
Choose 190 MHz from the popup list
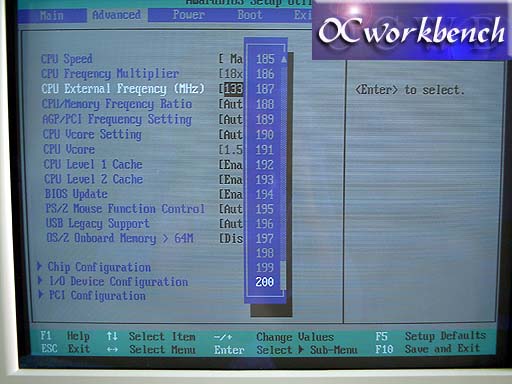[x=265, y=135]
